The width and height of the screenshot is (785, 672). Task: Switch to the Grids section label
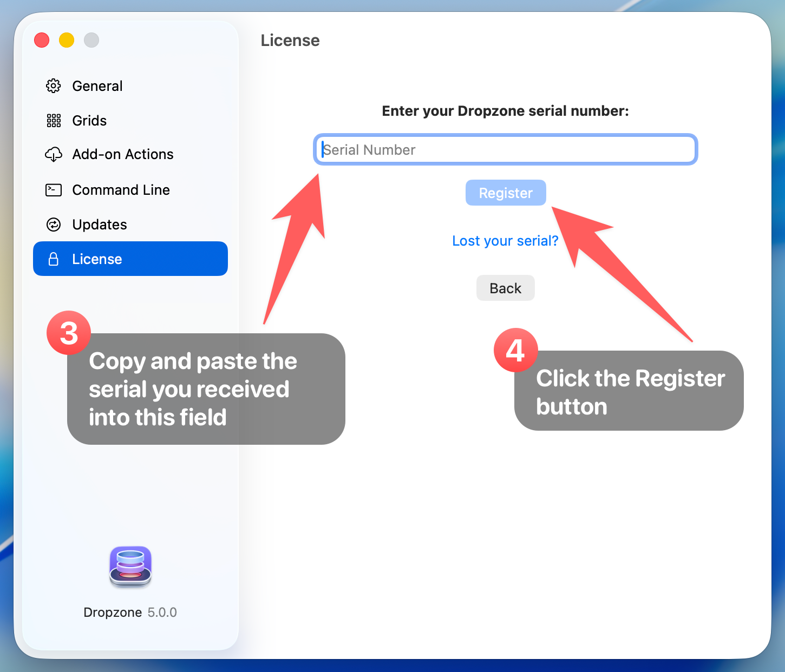[89, 121]
